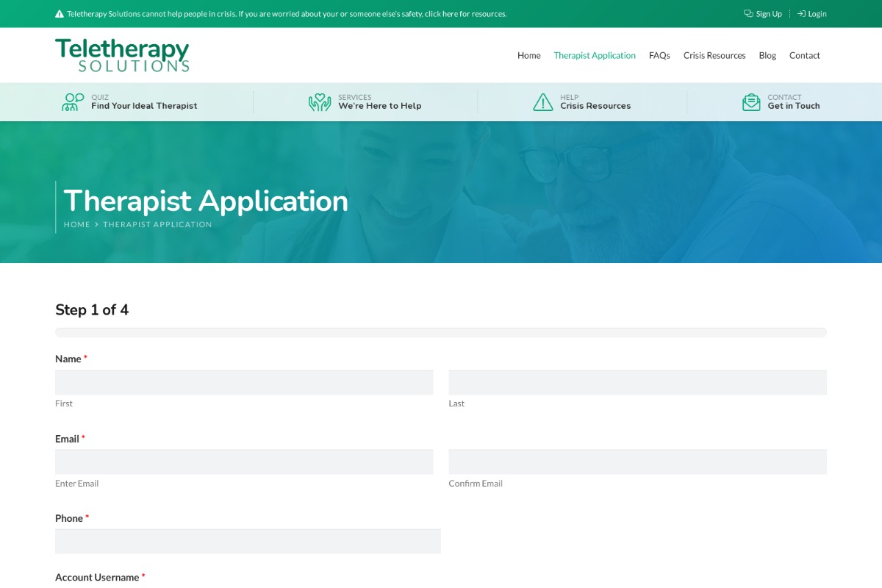Image resolution: width=882 pixels, height=588 pixels.
Task: Click the Sign Up chat icon
Action: coord(748,13)
